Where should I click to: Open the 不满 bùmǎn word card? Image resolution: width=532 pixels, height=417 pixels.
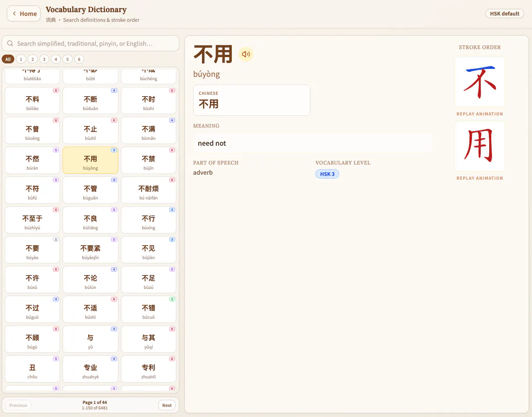click(149, 131)
